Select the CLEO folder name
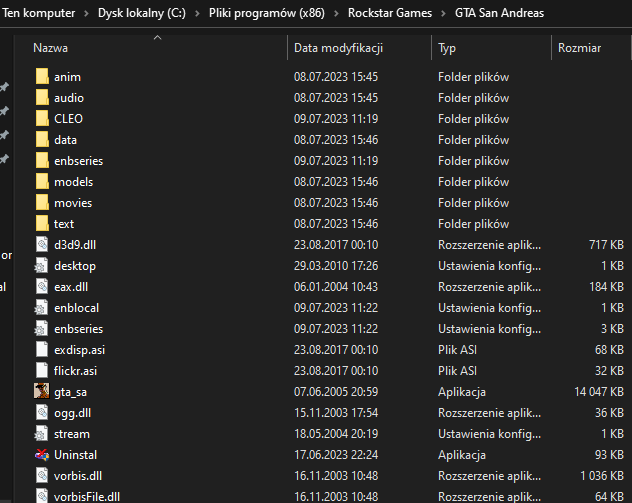The width and height of the screenshot is (632, 503). (x=68, y=118)
